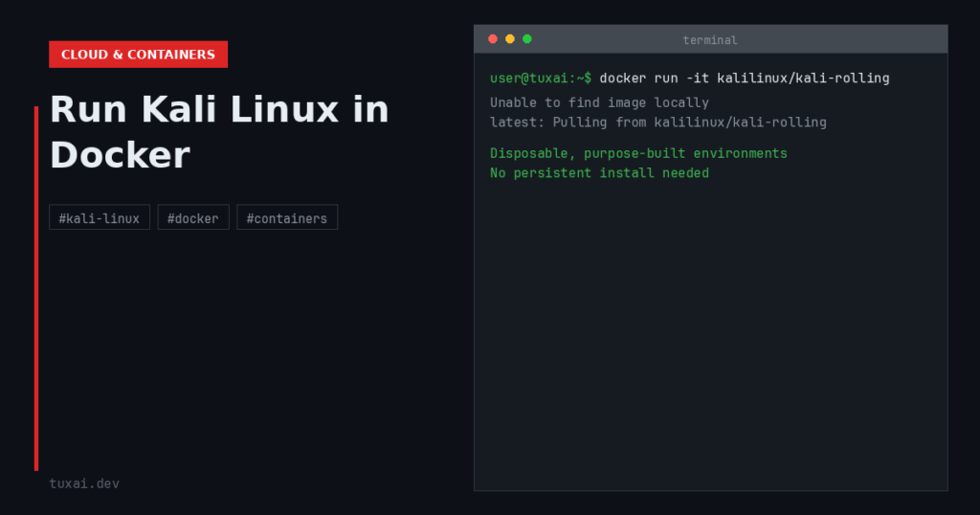The height and width of the screenshot is (515, 980).
Task: Click the user@tuxai:~$ prompt
Action: tap(541, 78)
